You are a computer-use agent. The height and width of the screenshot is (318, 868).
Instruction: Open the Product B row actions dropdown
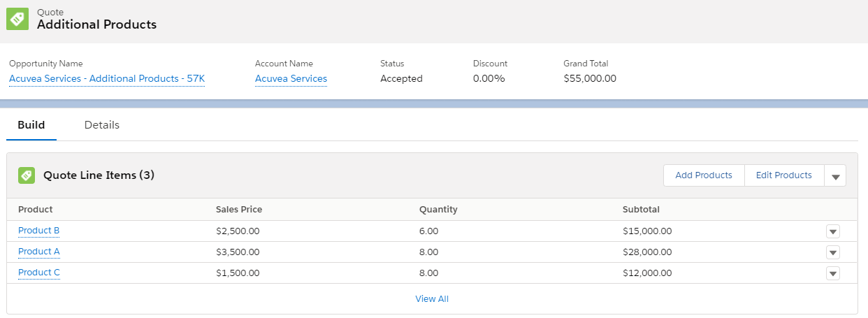[x=832, y=231]
